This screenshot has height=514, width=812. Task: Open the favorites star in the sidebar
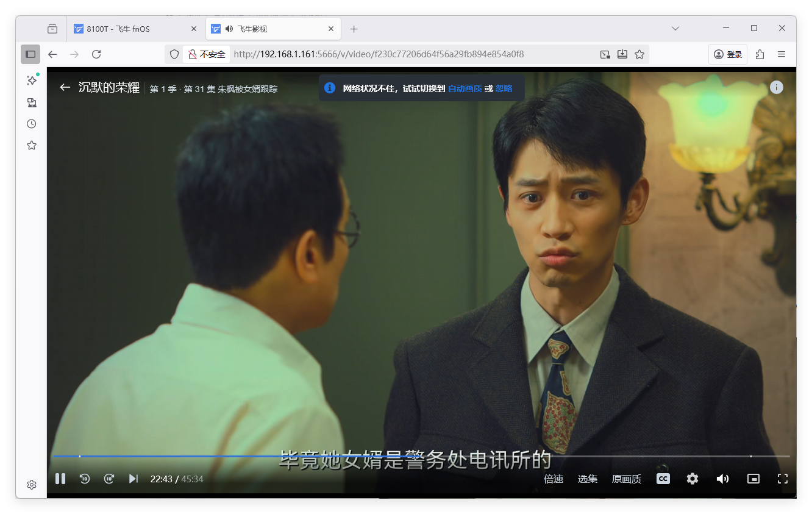click(31, 145)
